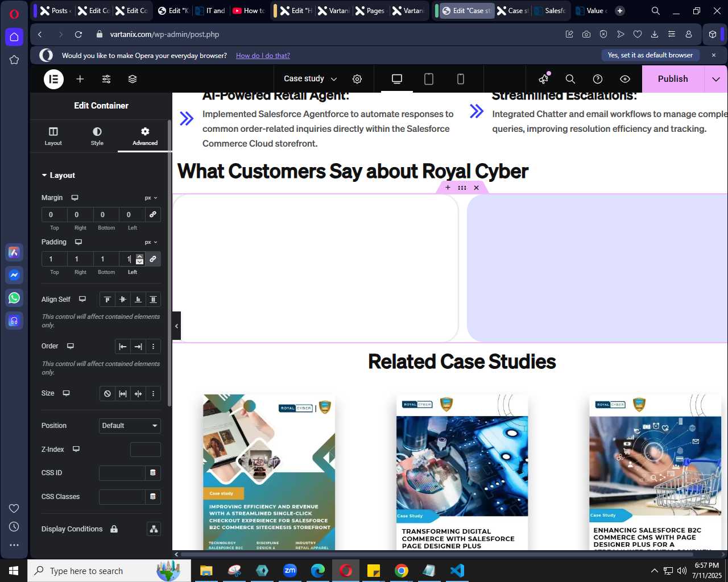Screen dimensions: 728x582
Task: Open the Position Default dropdown
Action: click(x=130, y=426)
